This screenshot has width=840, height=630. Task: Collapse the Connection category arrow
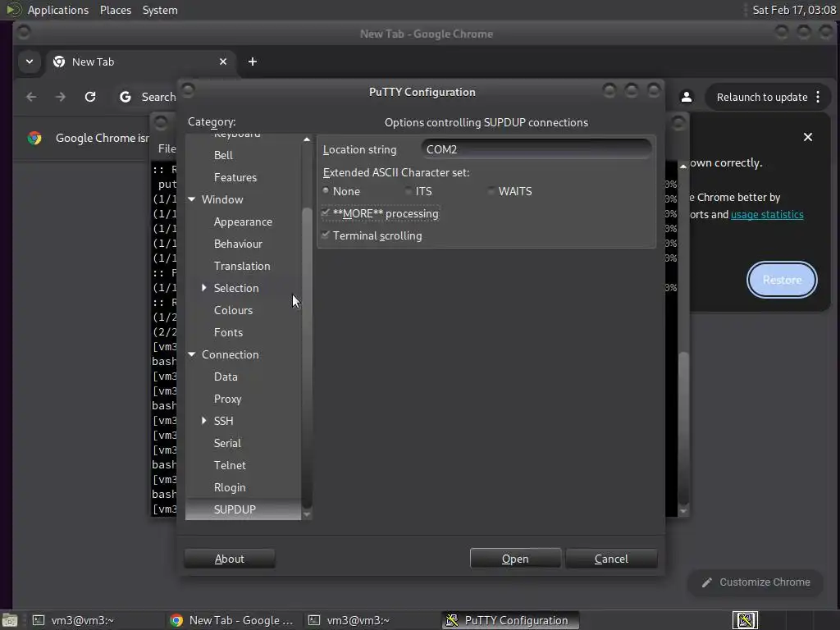(x=192, y=354)
